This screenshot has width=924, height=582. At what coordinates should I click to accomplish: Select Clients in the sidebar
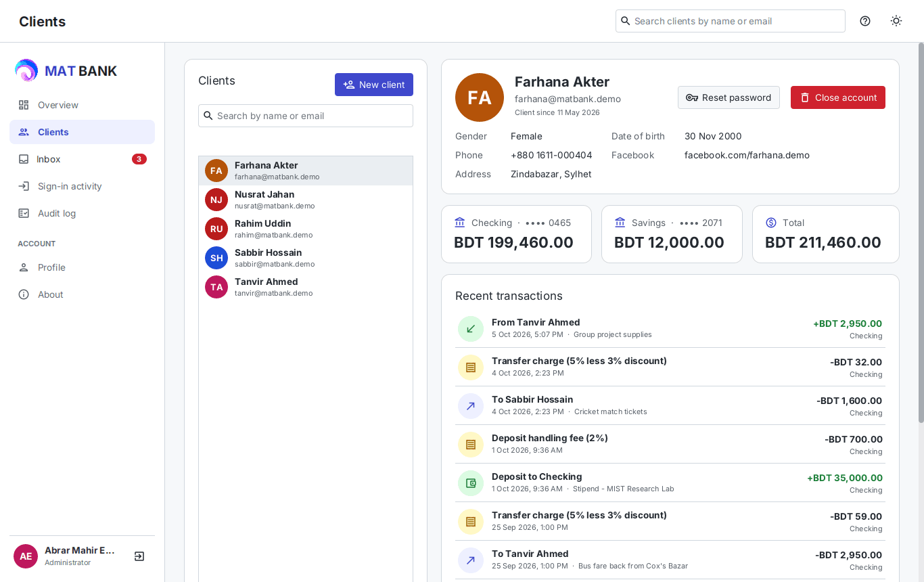click(x=82, y=132)
